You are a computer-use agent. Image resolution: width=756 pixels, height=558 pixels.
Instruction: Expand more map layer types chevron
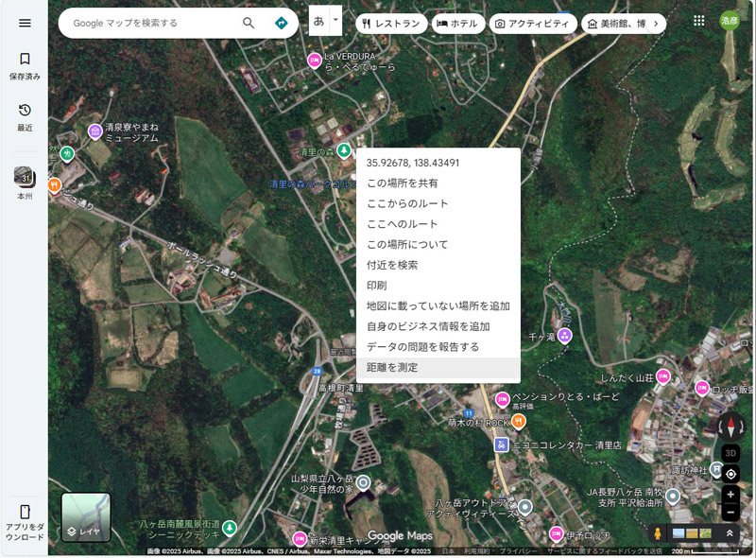tap(730, 531)
